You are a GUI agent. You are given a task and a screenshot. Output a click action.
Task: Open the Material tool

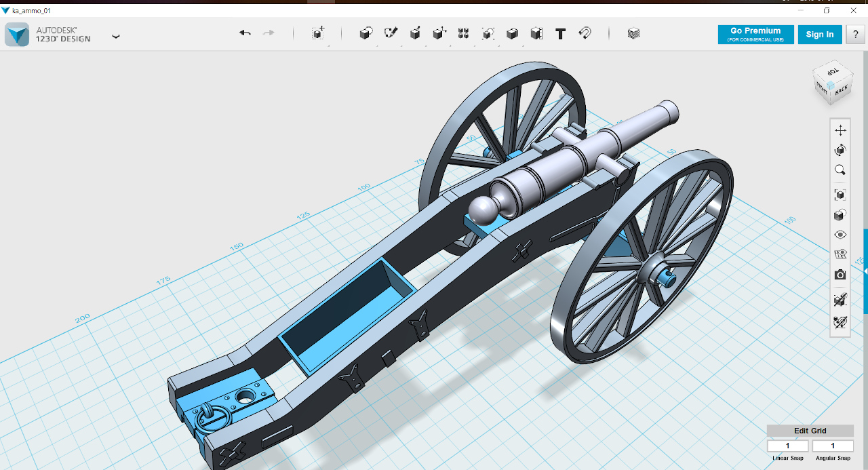(x=633, y=33)
